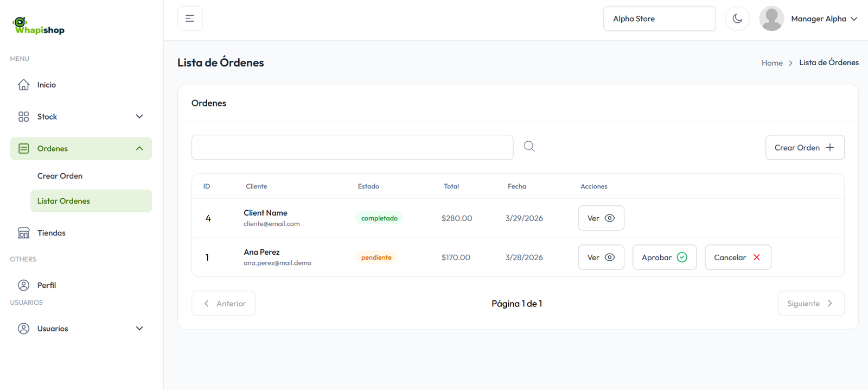Click the Whapishop logo

tap(39, 26)
